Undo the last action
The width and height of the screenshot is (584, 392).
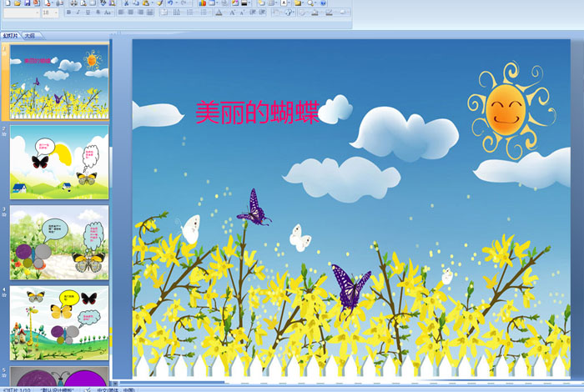pos(170,3)
